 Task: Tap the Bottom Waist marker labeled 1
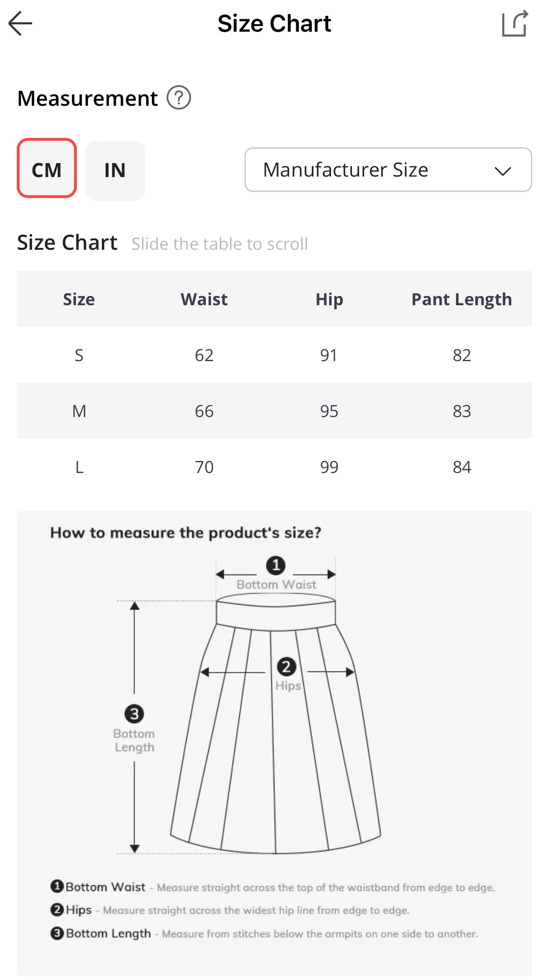(x=276, y=566)
